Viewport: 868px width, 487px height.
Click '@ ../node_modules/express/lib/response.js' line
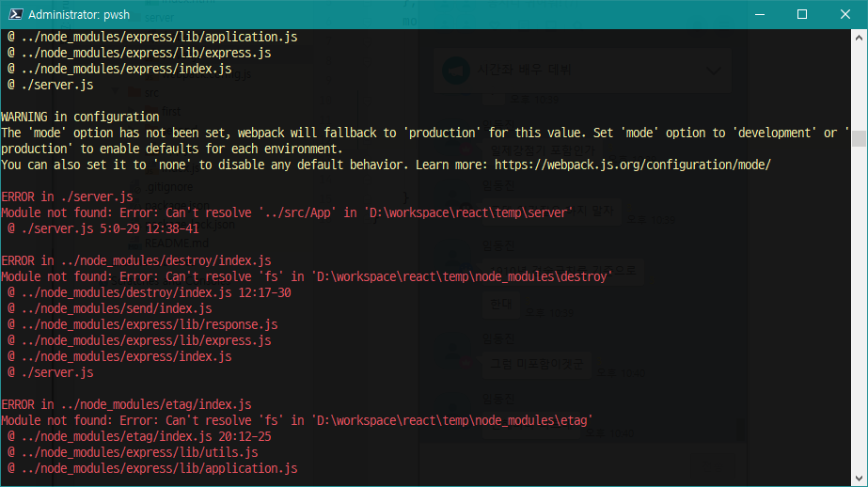click(143, 325)
